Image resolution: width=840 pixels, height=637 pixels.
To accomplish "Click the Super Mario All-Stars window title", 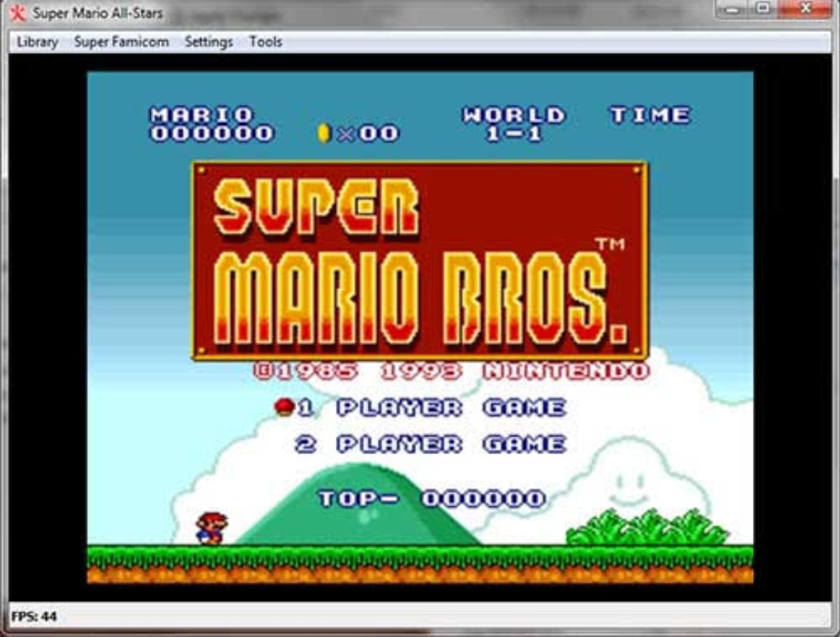I will pyautogui.click(x=97, y=13).
